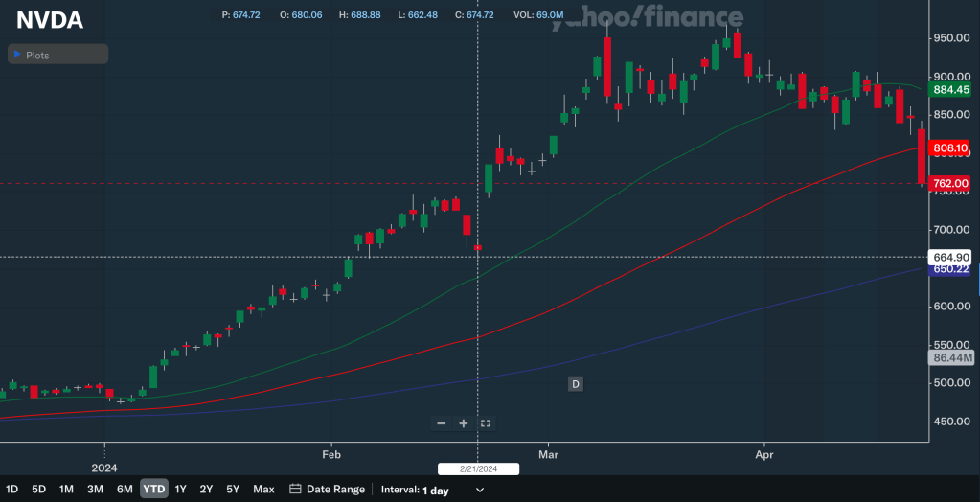Open the Interval dropdown chevron
The image size is (980, 502).
pyautogui.click(x=480, y=490)
